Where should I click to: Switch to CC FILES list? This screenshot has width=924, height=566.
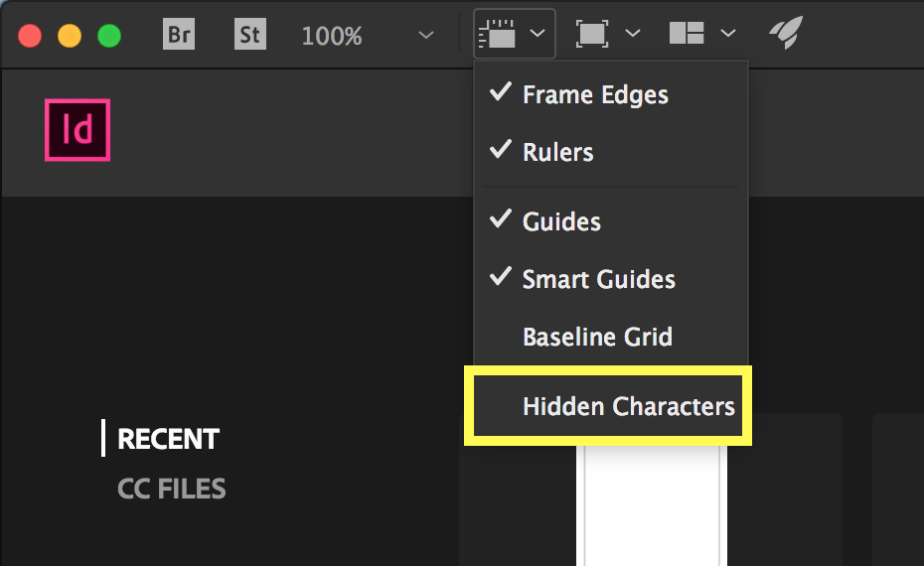[x=171, y=489]
